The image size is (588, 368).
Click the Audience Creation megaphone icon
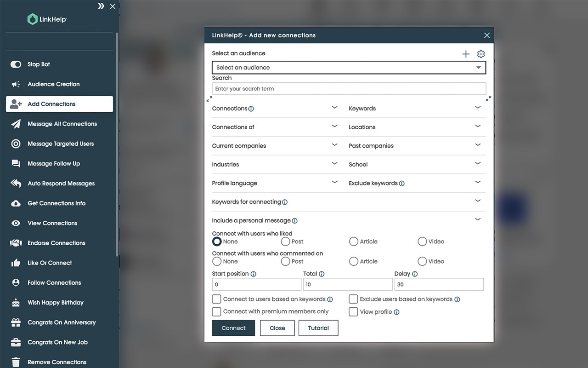click(16, 84)
